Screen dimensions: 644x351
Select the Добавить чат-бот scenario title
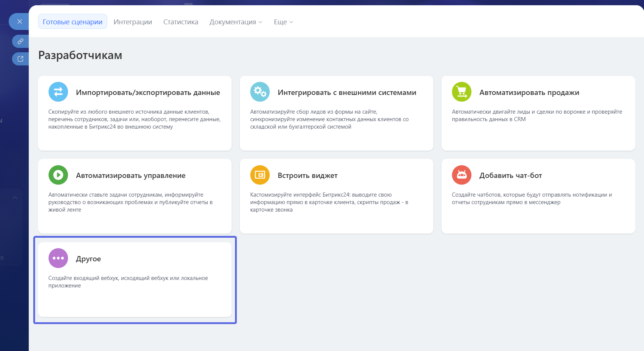511,175
